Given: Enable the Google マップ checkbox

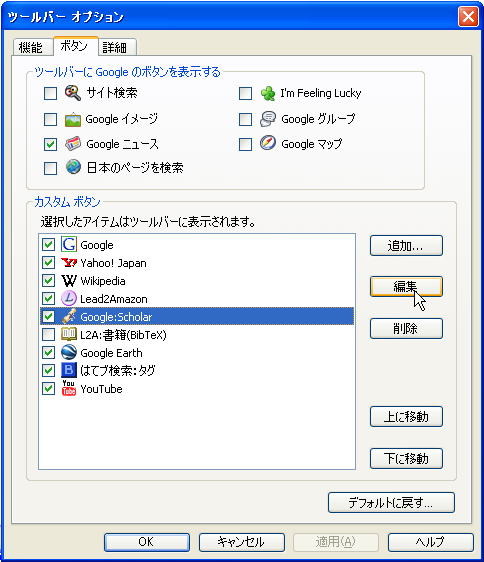Looking at the screenshot, I should click(x=245, y=144).
